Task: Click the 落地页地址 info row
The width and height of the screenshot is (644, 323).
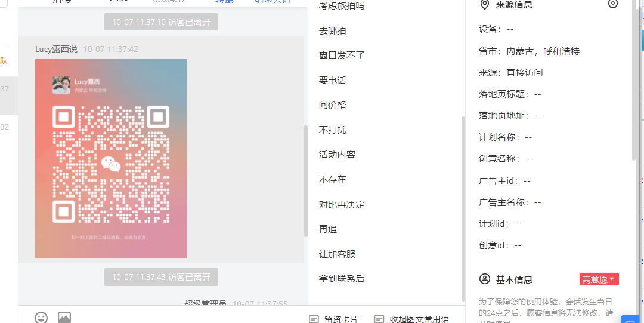Action: click(510, 116)
